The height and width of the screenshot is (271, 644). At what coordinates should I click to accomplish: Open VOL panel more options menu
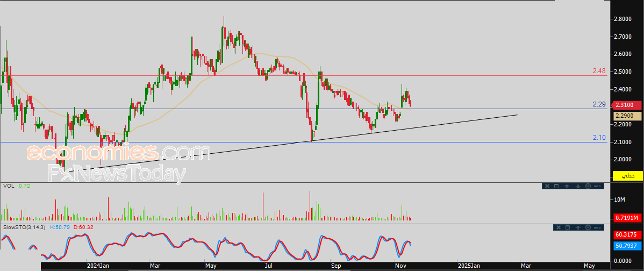(x=597, y=187)
